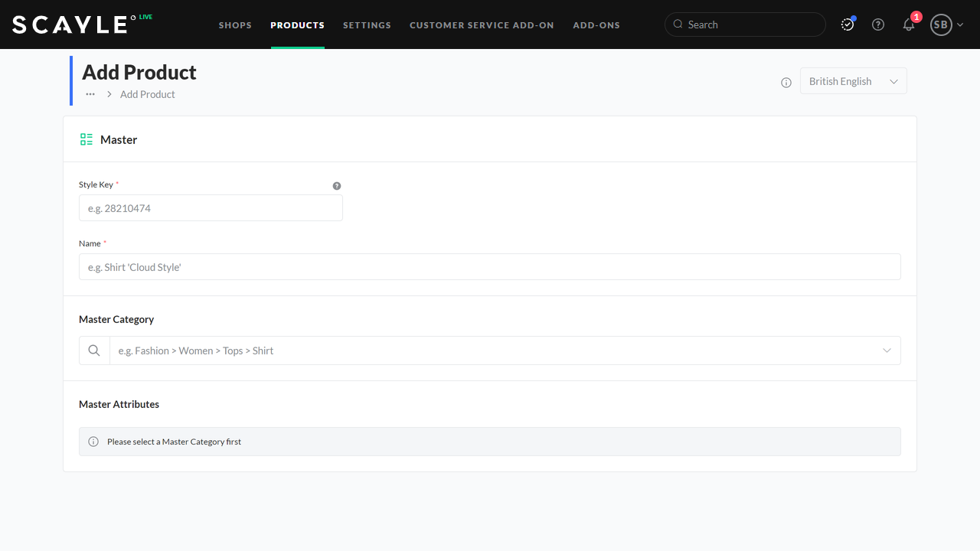Viewport: 980px width, 551px height.
Task: Click the SB user avatar
Action: [940, 24]
